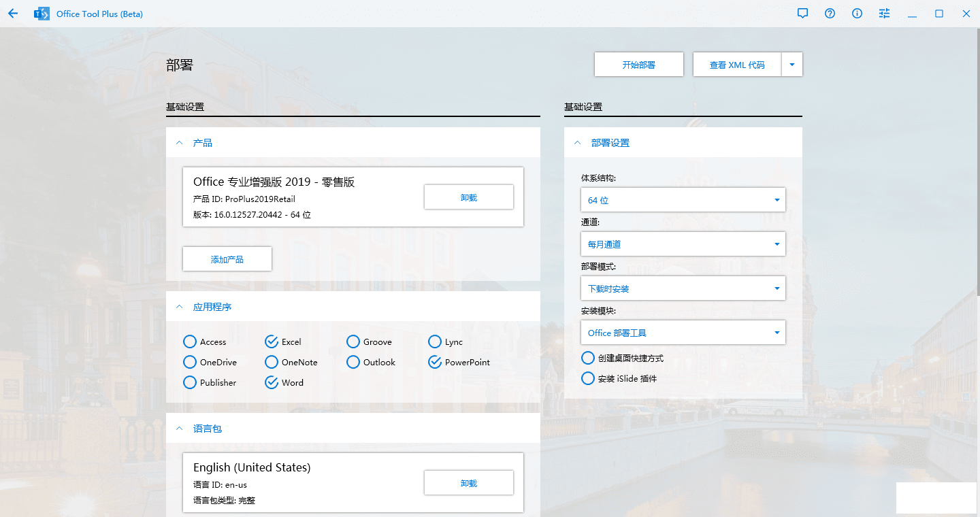The width and height of the screenshot is (980, 517).
Task: Collapse the 部署设置 section
Action: coord(578,143)
